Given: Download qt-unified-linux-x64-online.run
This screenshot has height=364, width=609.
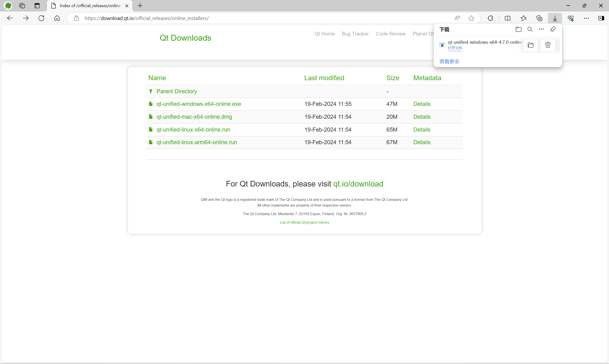Looking at the screenshot, I should [193, 129].
